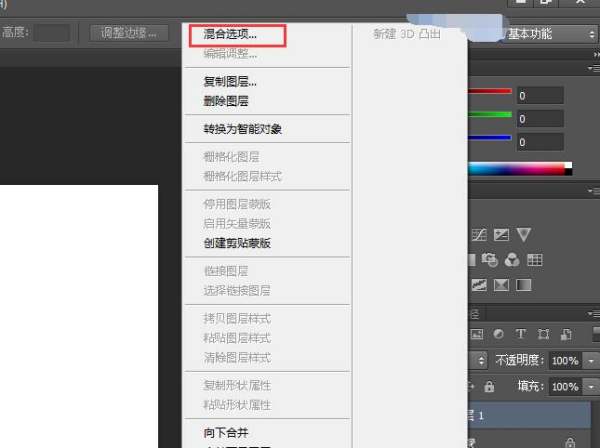
Task: Click the white document canvas
Action: (x=79, y=316)
